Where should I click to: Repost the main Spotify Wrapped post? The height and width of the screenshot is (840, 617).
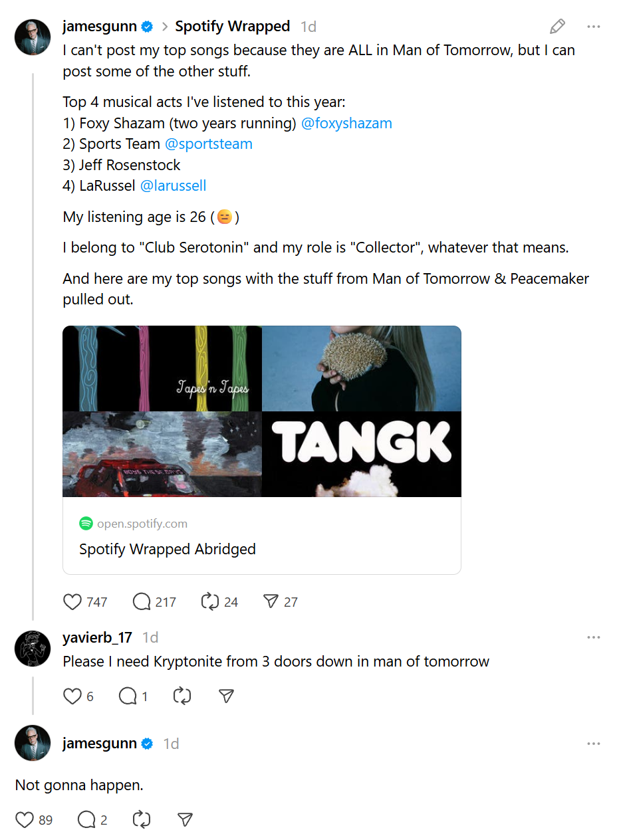[x=210, y=602]
